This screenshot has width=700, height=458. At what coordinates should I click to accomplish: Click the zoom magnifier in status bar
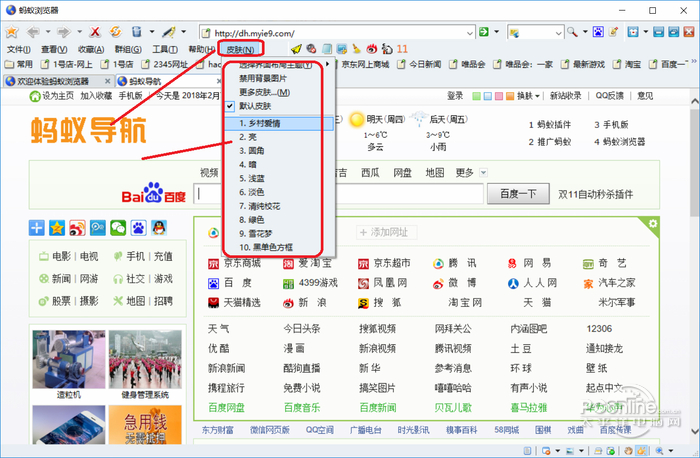(659, 451)
